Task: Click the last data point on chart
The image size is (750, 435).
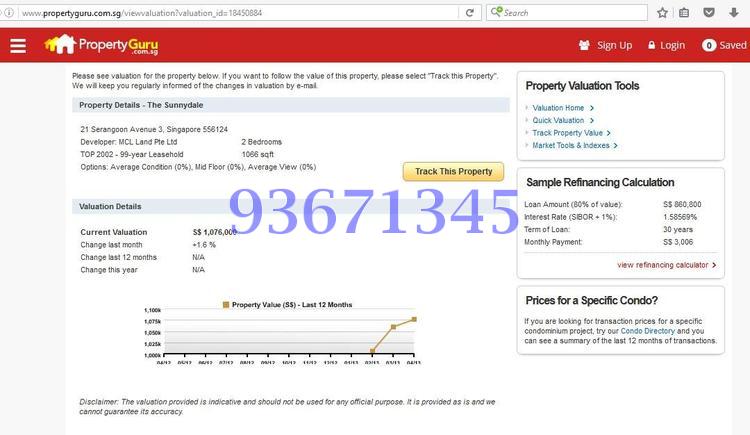Action: pyautogui.click(x=414, y=319)
